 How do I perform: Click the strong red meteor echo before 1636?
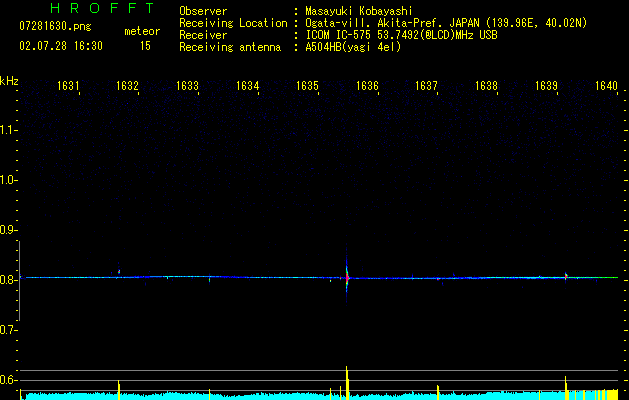click(347, 278)
